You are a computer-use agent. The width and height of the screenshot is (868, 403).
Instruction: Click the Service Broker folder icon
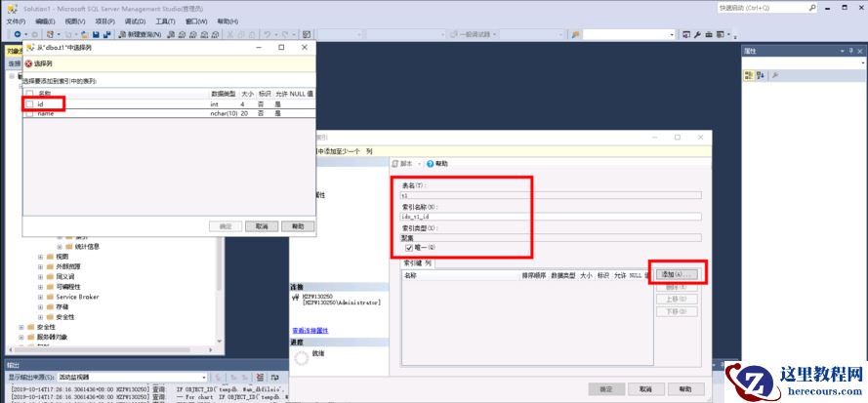tap(50, 297)
